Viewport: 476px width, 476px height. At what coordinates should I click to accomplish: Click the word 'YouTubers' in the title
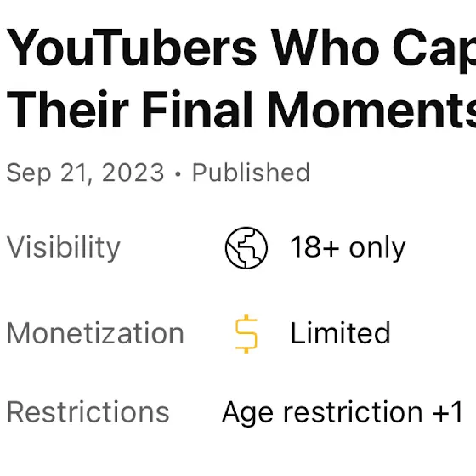(132, 48)
